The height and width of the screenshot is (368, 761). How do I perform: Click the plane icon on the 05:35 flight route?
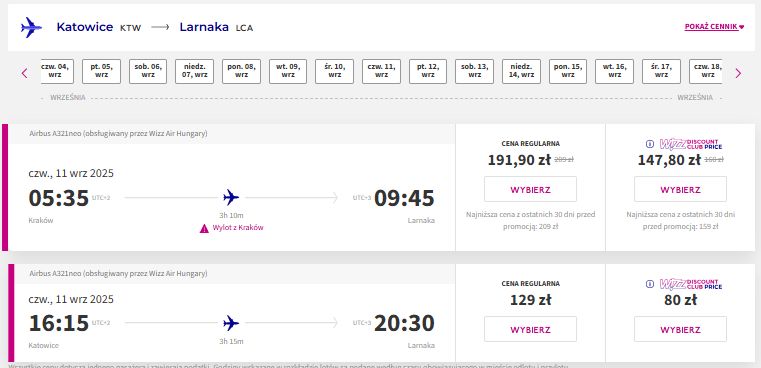231,198
